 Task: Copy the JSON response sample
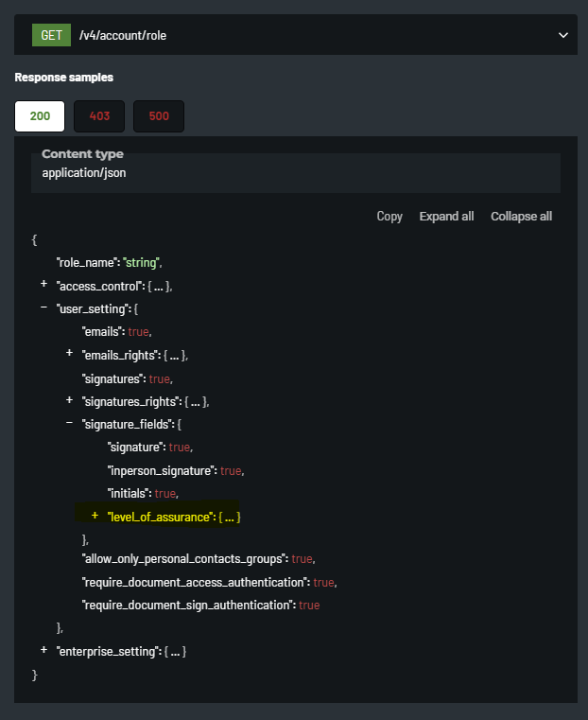point(389,217)
